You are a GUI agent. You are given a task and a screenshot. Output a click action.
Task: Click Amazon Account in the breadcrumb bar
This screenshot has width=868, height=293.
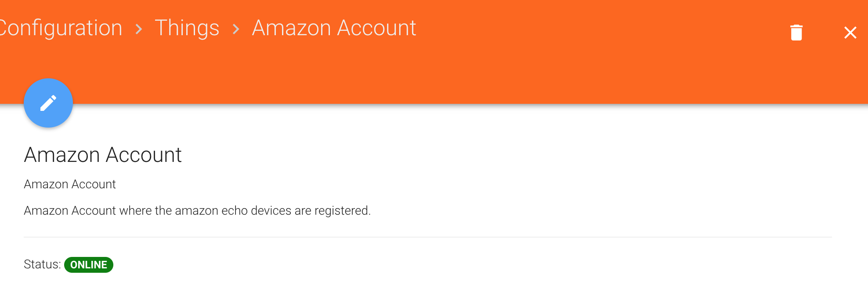point(334,28)
